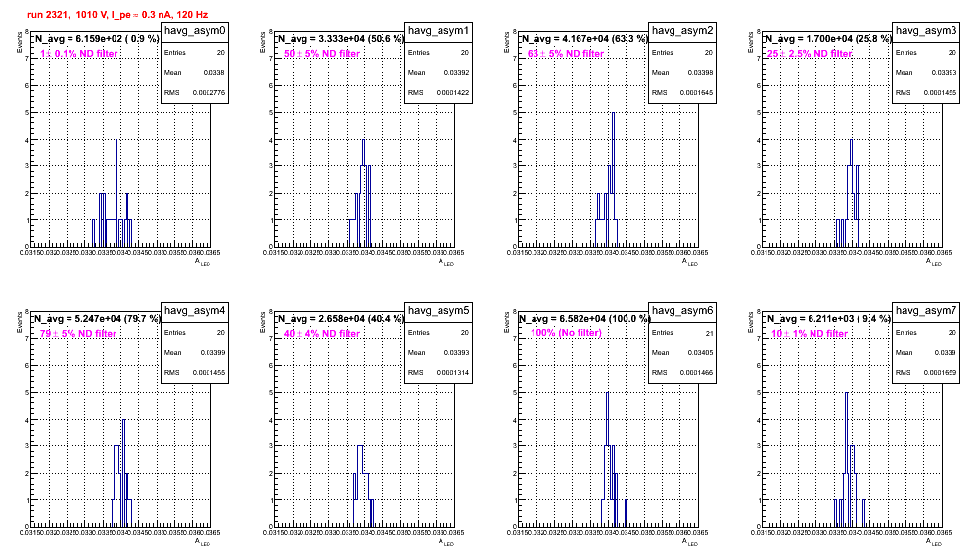Click the N_avg = 6.159e+02 label

[96, 39]
